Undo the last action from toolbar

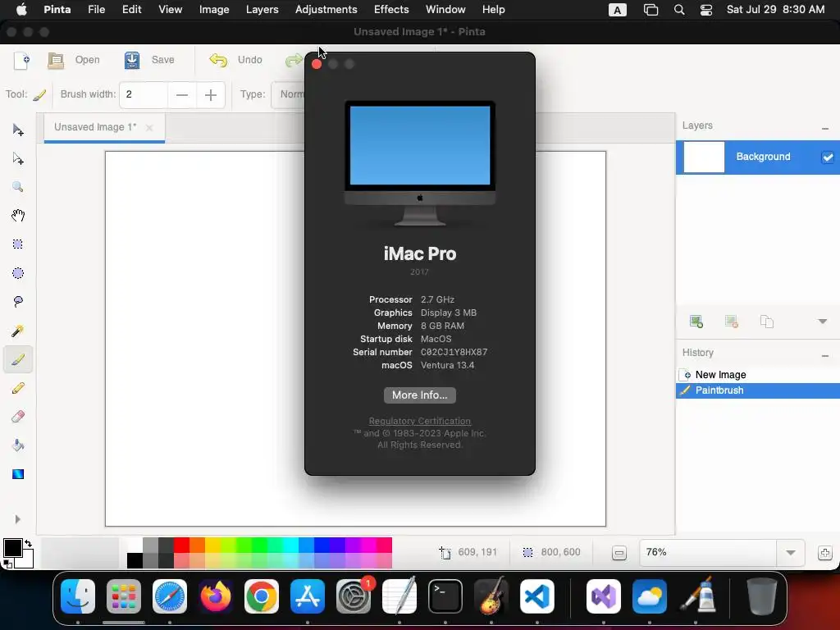click(x=235, y=60)
